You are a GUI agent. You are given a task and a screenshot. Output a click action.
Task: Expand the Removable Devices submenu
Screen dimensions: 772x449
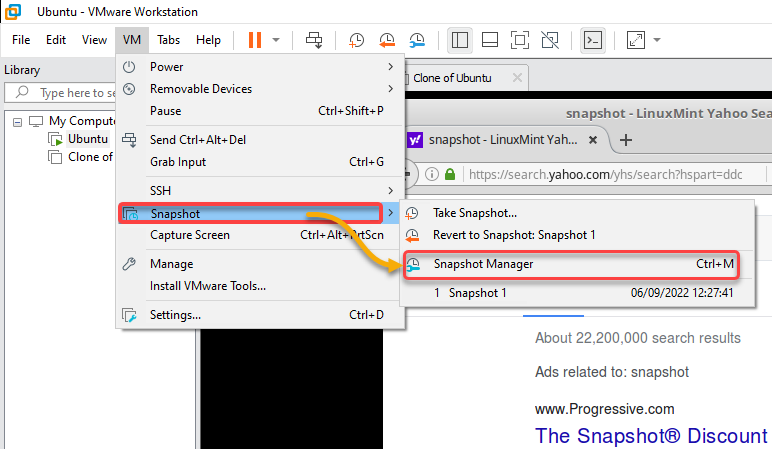(x=261, y=89)
